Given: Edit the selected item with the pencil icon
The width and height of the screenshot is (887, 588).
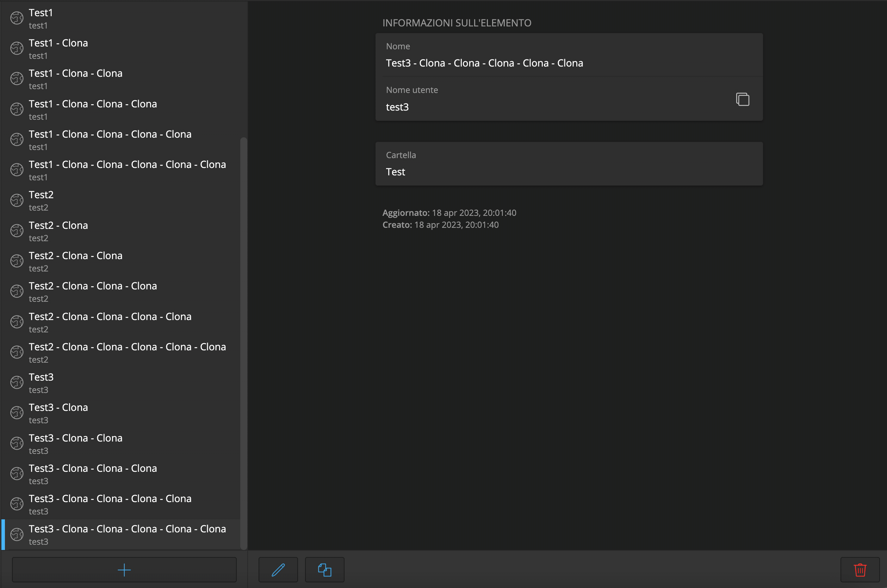Looking at the screenshot, I should 278,570.
